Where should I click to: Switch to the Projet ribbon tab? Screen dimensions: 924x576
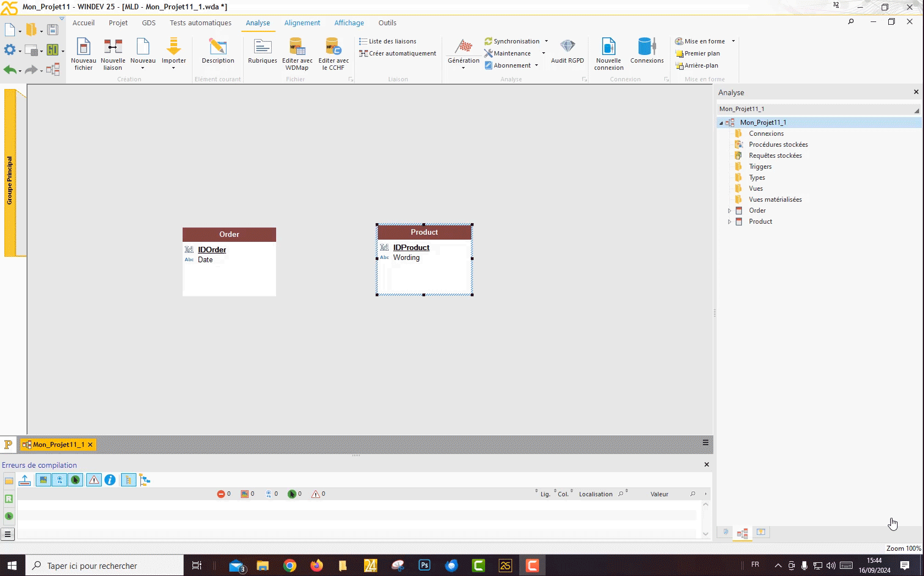coord(118,23)
